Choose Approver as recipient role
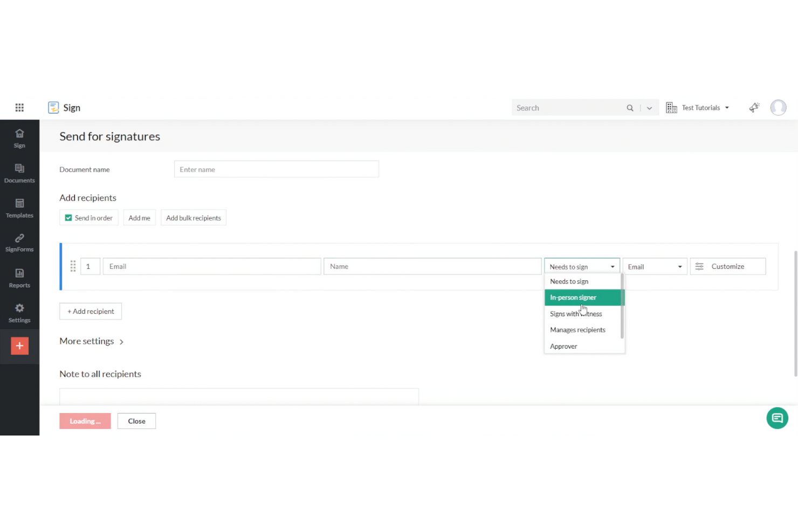 [563, 346]
